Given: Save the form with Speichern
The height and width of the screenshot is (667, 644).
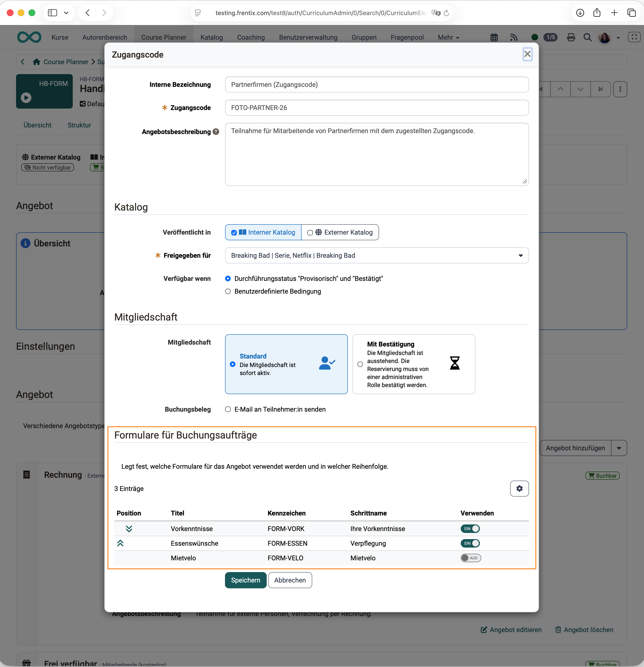Looking at the screenshot, I should tap(246, 580).
